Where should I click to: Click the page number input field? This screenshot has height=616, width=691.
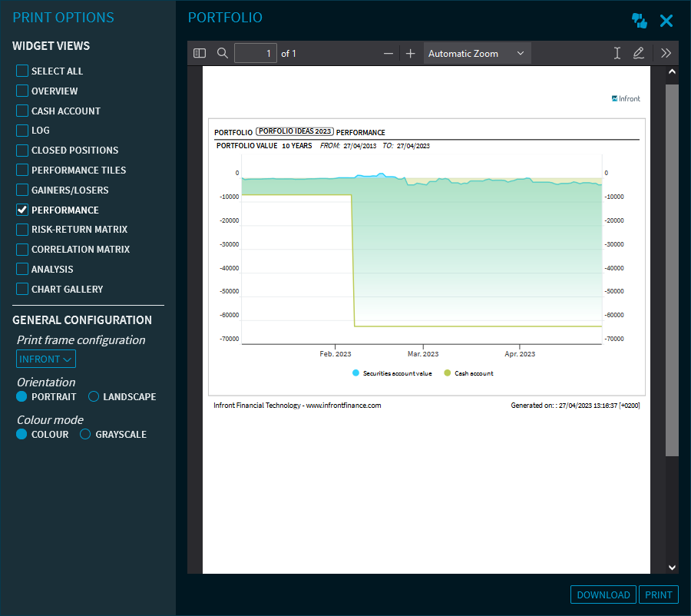(x=255, y=53)
